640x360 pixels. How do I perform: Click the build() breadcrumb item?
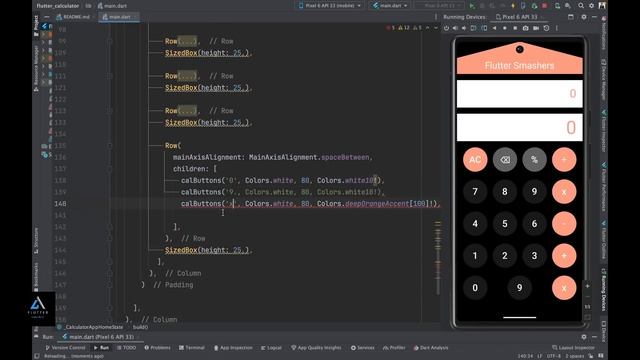point(140,327)
